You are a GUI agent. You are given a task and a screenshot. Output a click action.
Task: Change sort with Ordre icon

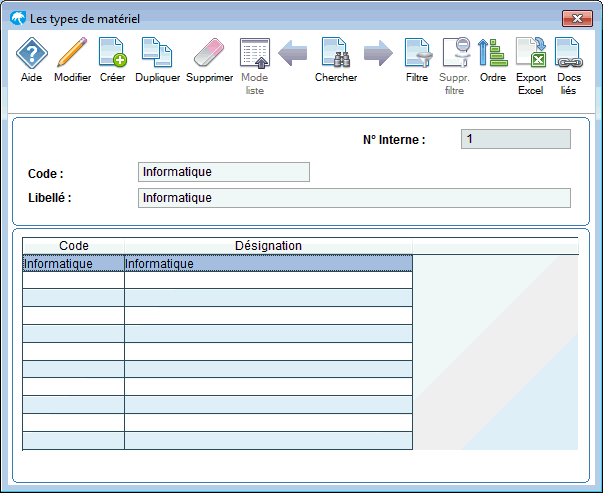click(493, 52)
